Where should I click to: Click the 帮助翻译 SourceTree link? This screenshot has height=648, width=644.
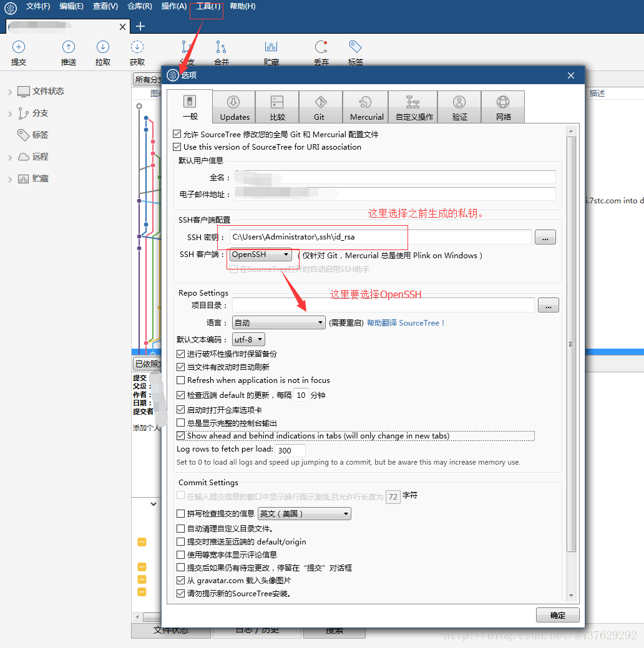coord(406,323)
